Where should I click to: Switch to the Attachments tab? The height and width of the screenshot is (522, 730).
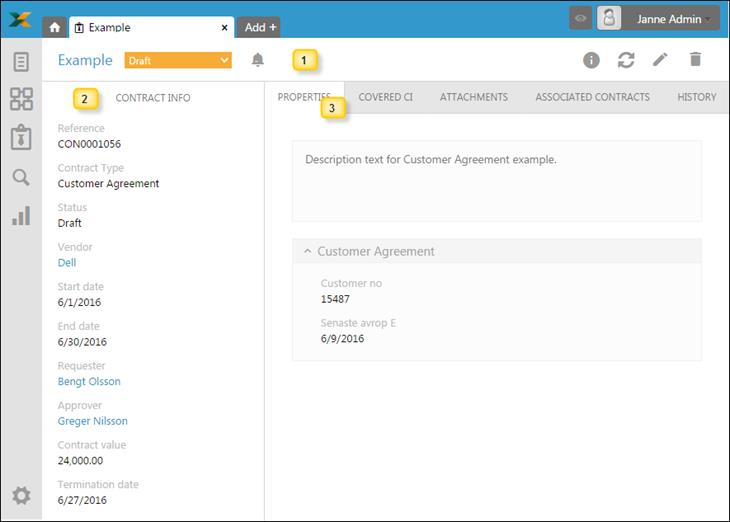click(x=473, y=97)
